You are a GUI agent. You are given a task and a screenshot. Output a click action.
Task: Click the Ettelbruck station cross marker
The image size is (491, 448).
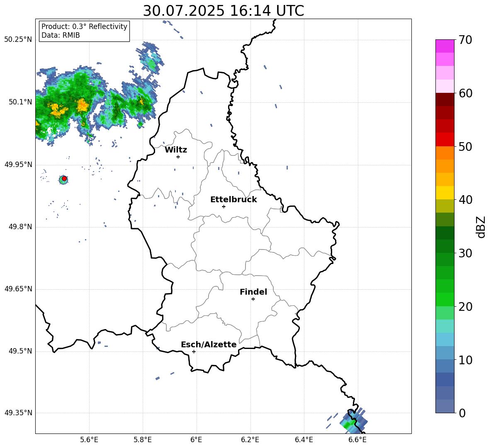click(x=224, y=206)
